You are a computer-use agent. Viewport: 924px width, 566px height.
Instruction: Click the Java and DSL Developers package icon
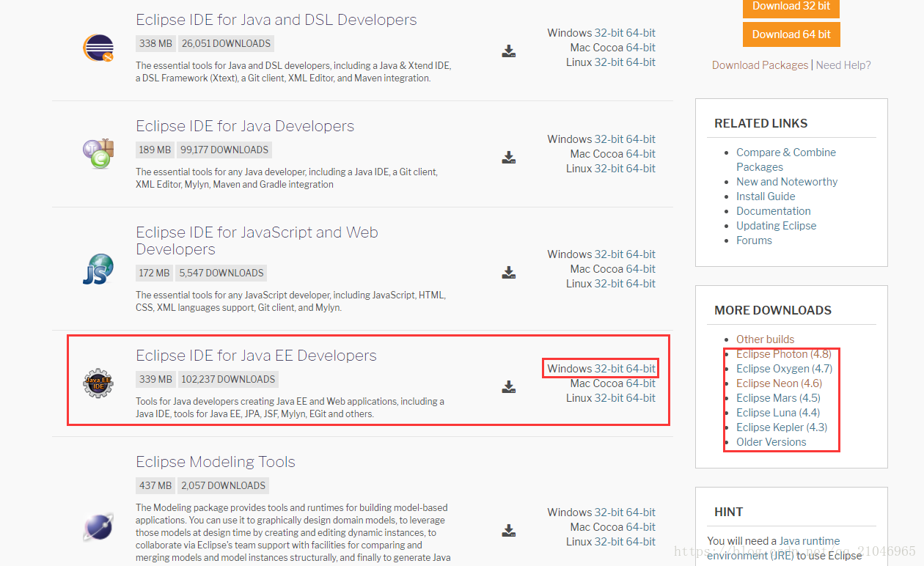tap(98, 48)
